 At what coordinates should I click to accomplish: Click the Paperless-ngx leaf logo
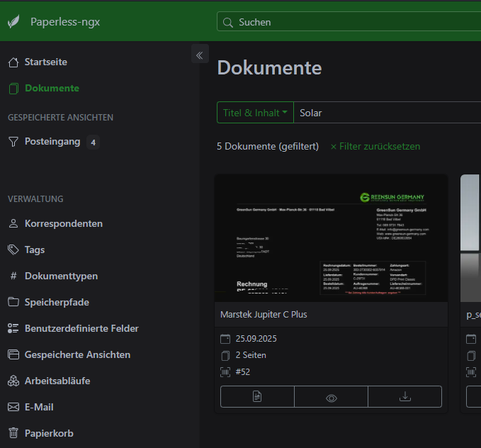13,22
